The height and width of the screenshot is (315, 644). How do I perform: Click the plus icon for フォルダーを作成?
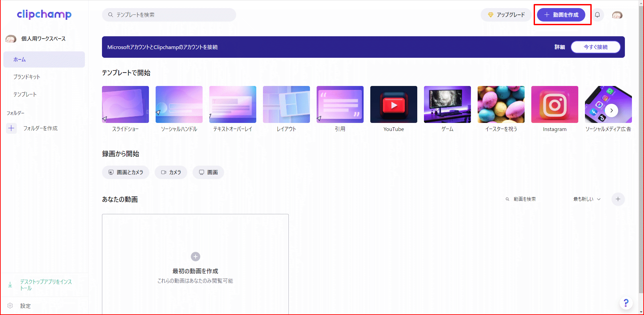(11, 128)
